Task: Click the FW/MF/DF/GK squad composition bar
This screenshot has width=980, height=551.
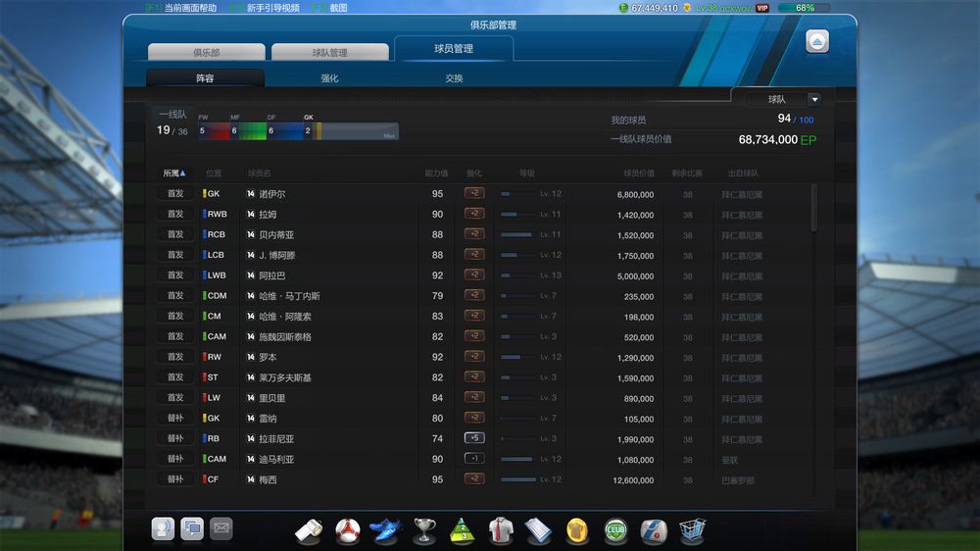Action: [298, 130]
